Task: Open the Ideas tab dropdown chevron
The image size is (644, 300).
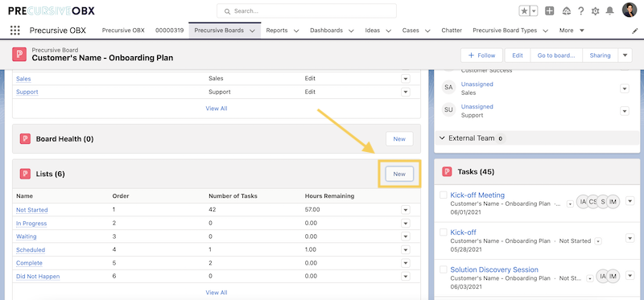Action: click(389, 31)
